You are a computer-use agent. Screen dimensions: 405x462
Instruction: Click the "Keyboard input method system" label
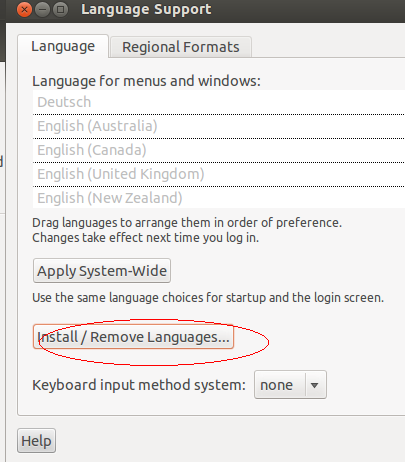tap(139, 385)
